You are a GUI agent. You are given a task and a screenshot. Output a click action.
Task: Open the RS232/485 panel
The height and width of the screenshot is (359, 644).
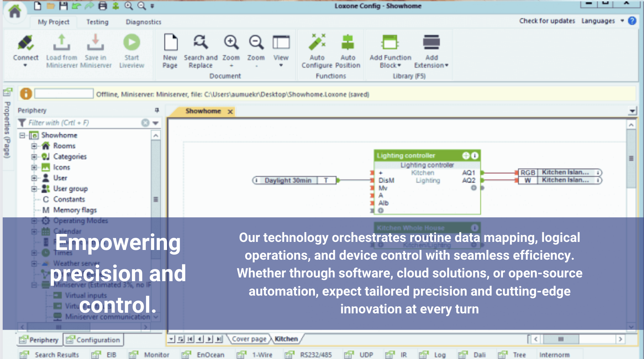click(308, 355)
